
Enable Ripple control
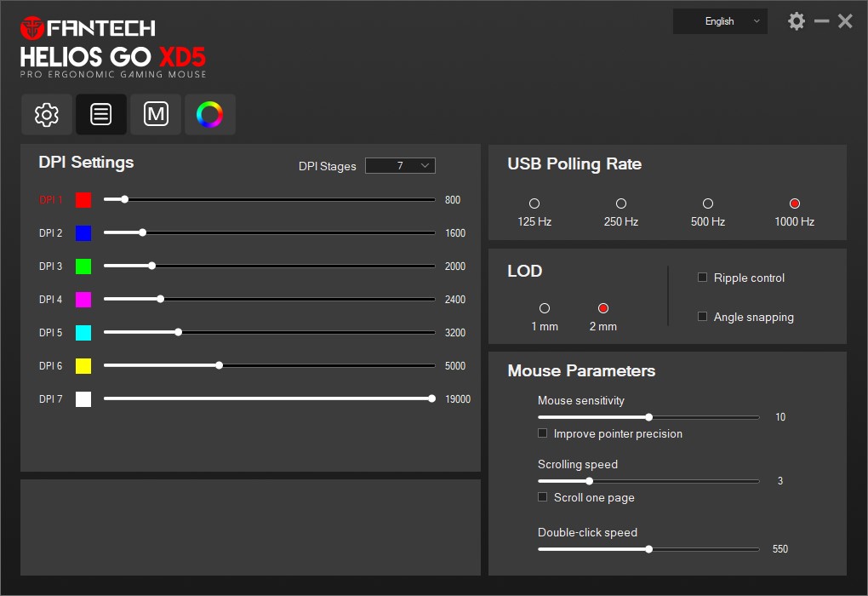[x=701, y=278]
